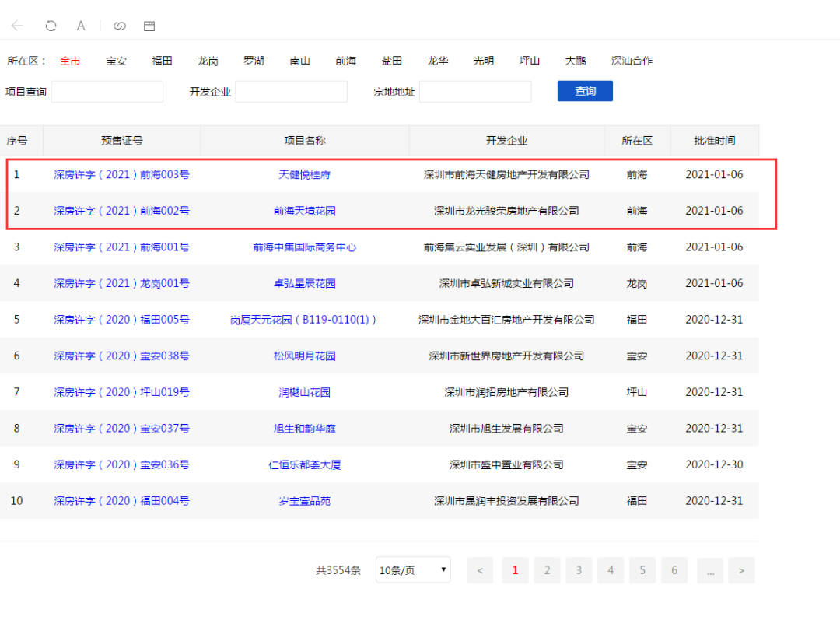
Task: Filter by 龙华 district
Action: [438, 61]
